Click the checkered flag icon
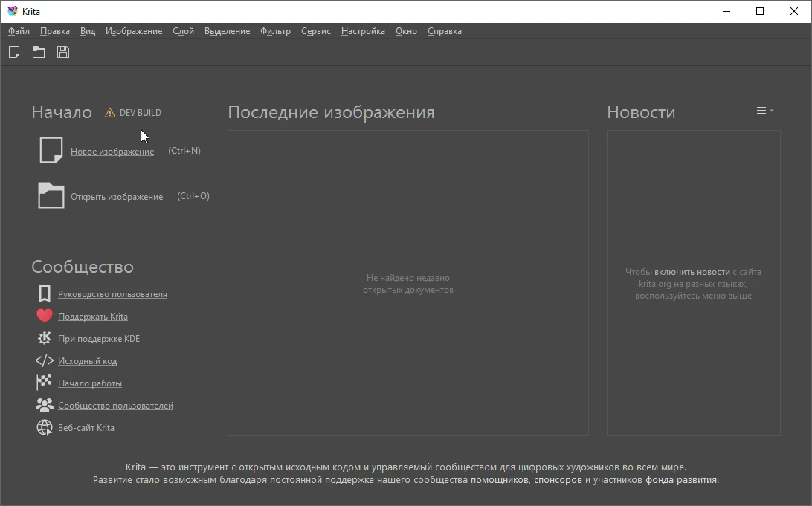This screenshot has width=812, height=506. tap(44, 383)
